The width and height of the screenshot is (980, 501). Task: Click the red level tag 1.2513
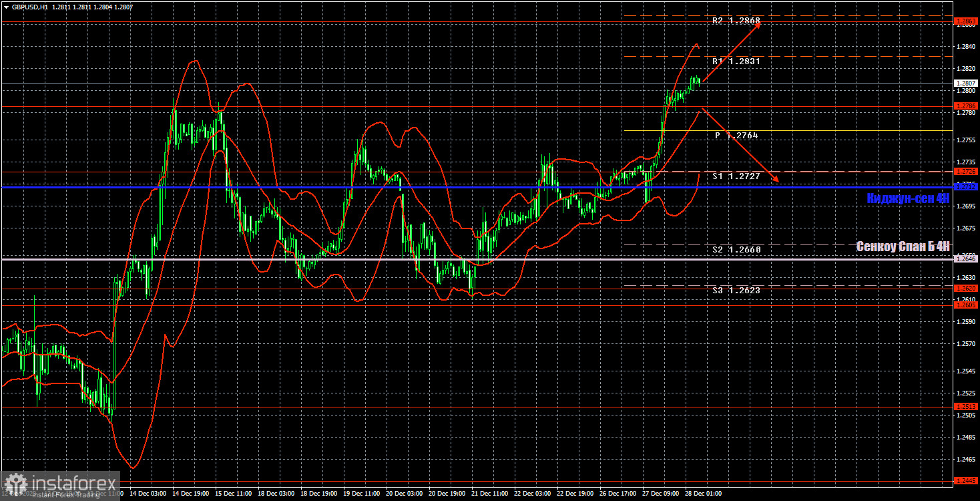click(x=967, y=406)
